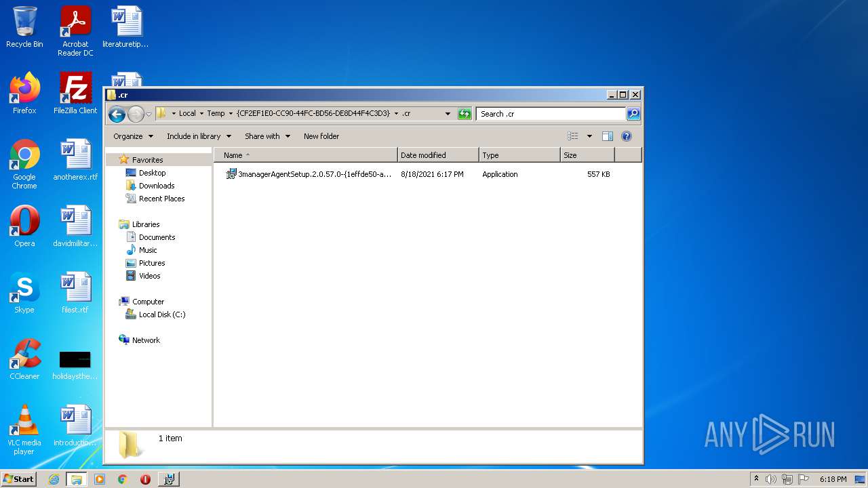This screenshot has height=488, width=868.
Task: Click the Chrome taskbar icon
Action: click(x=122, y=479)
